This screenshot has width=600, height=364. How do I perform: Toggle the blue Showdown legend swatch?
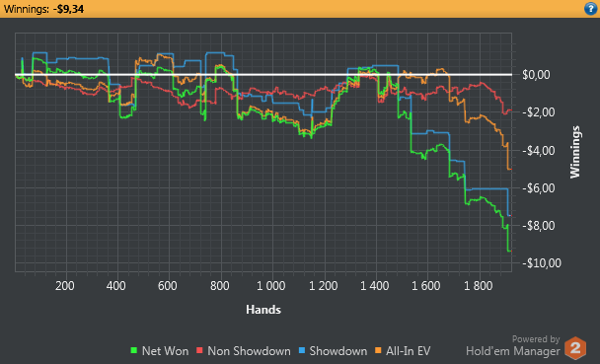302,350
